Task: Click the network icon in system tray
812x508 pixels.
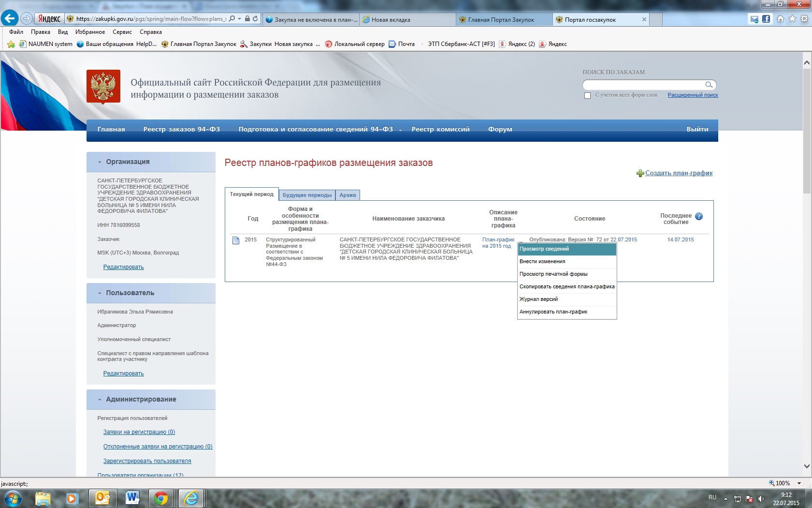Action: (738, 499)
